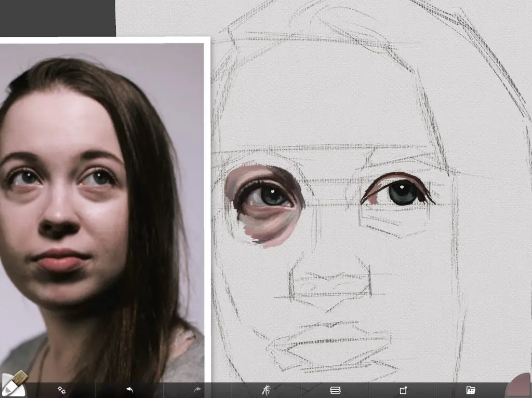Open the tool settings gears icon

click(x=61, y=390)
